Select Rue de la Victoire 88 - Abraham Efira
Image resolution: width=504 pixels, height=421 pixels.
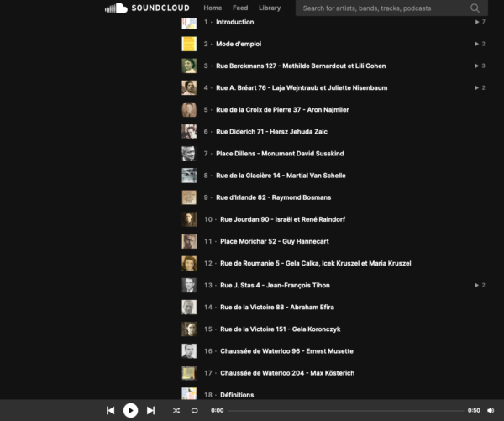click(x=276, y=307)
